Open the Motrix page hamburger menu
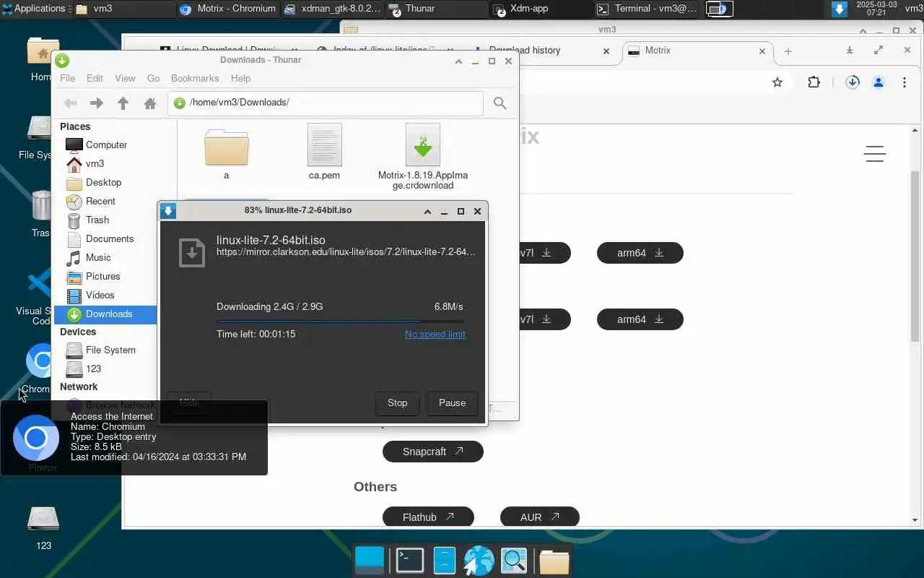 click(x=874, y=154)
